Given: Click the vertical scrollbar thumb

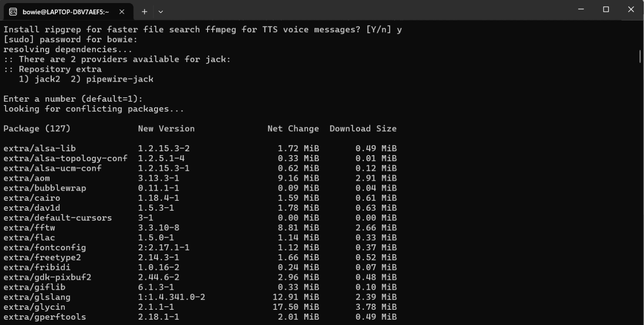Looking at the screenshot, I should 640,56.
